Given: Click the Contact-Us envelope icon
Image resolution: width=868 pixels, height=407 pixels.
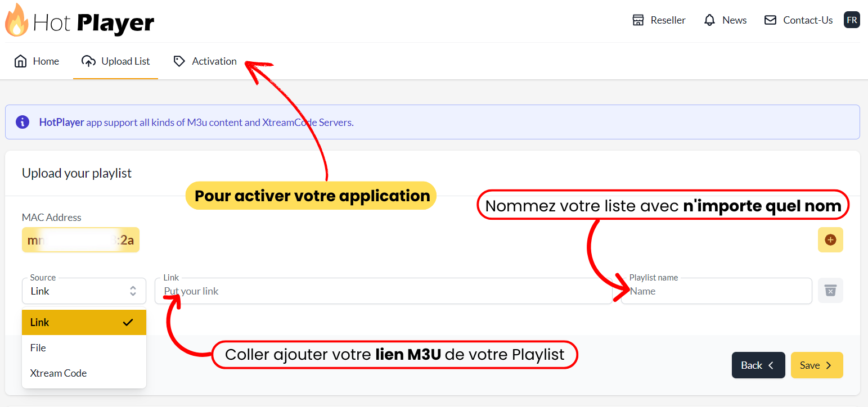Looking at the screenshot, I should (x=770, y=20).
